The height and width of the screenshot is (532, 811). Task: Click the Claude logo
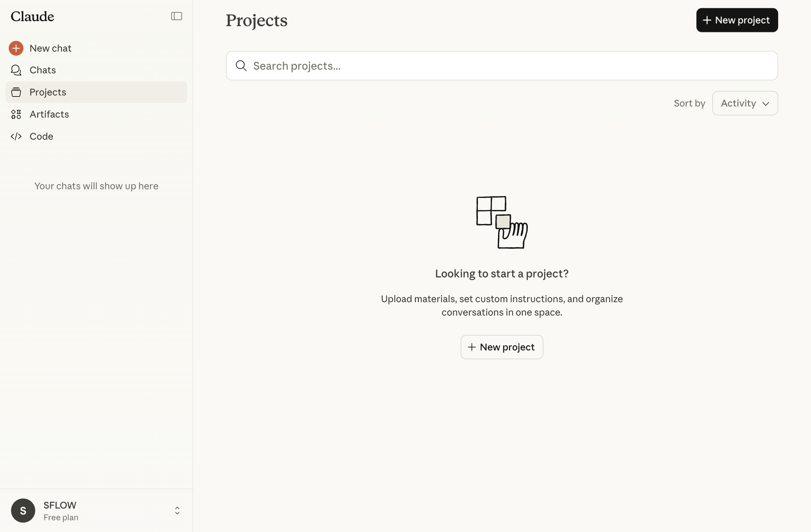[x=33, y=16]
